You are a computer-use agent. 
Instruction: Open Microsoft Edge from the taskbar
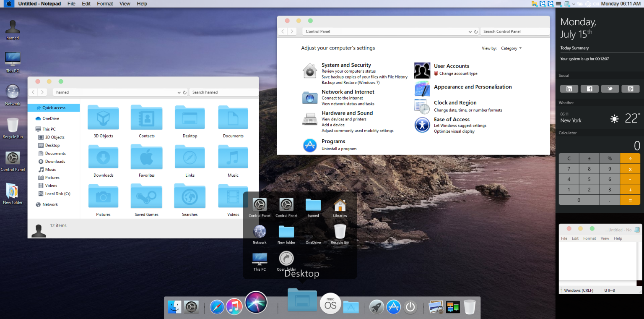[543, 4]
